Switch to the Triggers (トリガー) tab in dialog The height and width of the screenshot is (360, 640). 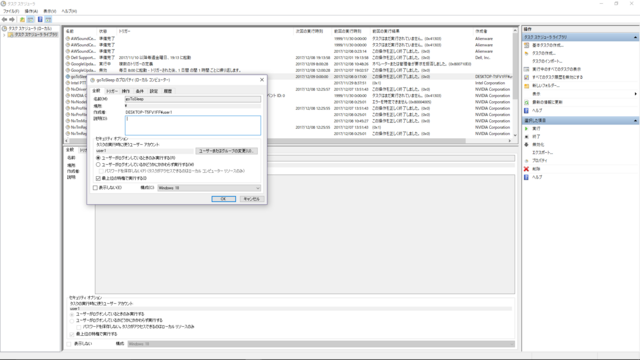tap(112, 91)
